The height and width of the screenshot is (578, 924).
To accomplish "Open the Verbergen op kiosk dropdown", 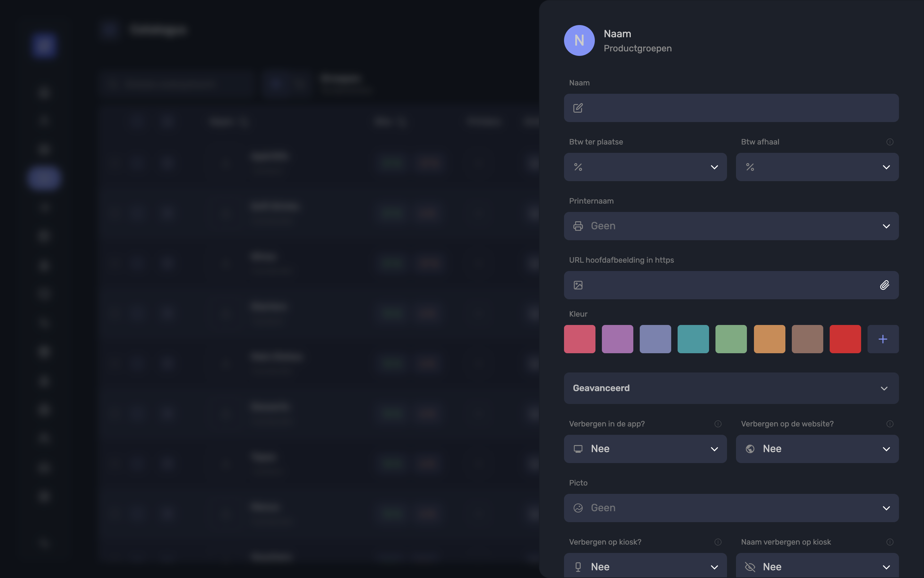I will pos(645,565).
